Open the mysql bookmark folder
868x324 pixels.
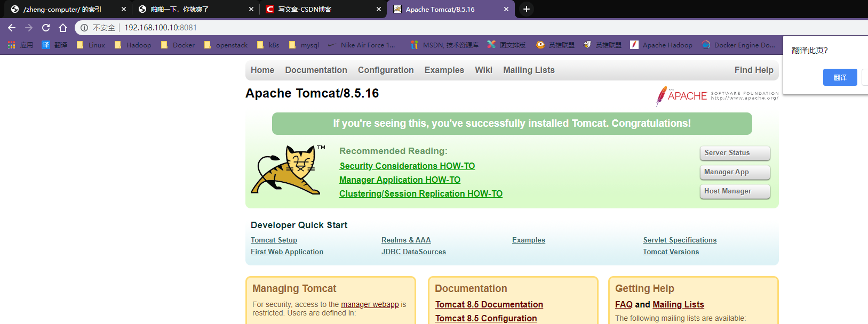click(x=304, y=45)
